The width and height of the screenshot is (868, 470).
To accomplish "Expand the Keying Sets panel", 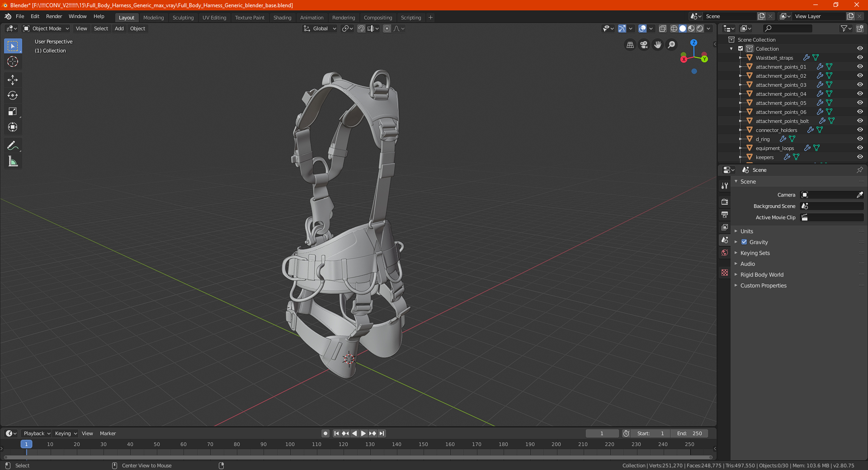I will (x=755, y=253).
